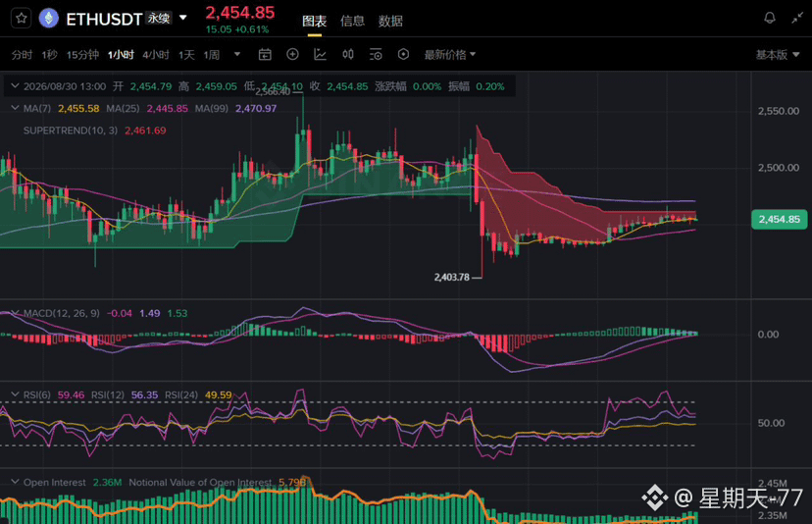Screen dimensions: 812x524
Task: Click the 2,500.00 price axis label
Action: 779,168
